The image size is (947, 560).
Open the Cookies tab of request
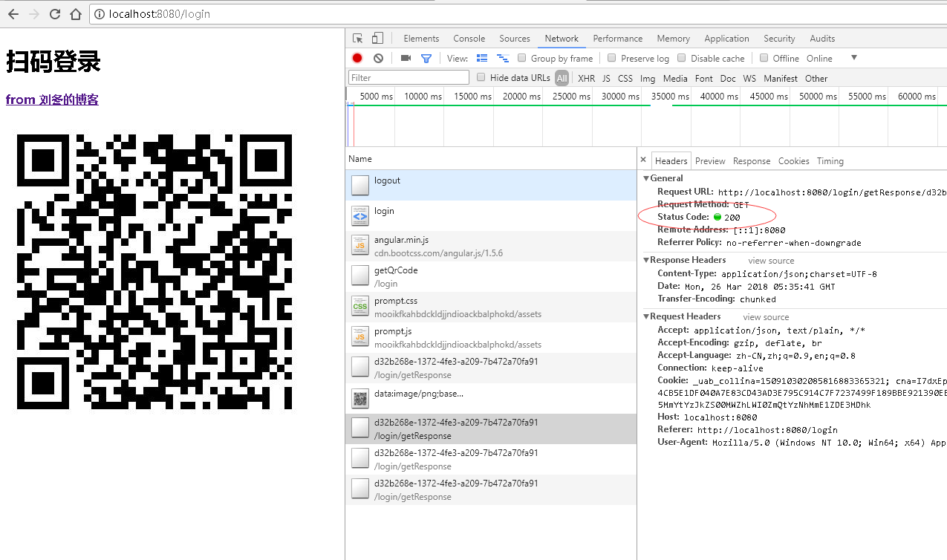(794, 161)
